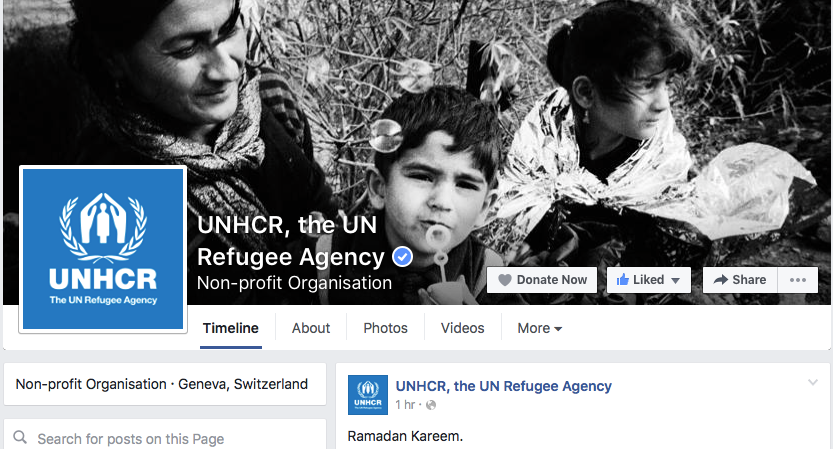Open UNHCR, the UN Refugee Agency post link
833x449 pixels.
pos(504,386)
